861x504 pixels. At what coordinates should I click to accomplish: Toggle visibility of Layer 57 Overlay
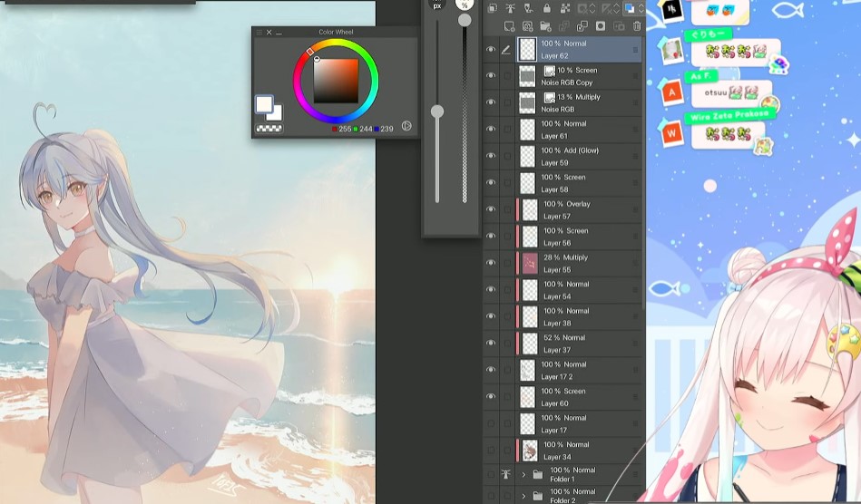point(491,209)
